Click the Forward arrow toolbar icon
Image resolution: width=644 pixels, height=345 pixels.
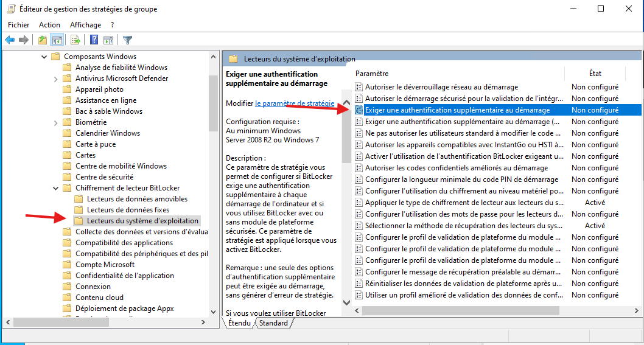tap(24, 40)
